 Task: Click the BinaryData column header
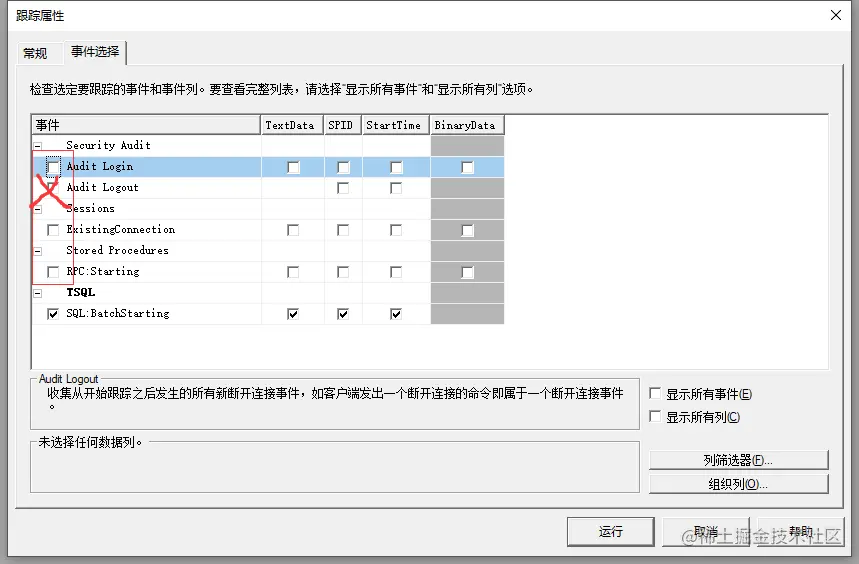(467, 125)
